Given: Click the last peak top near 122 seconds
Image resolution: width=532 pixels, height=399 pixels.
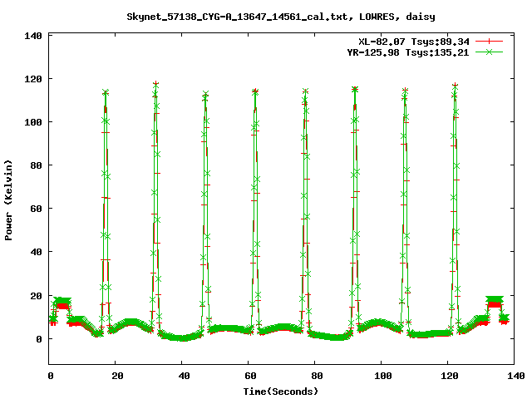Looking at the screenshot, I should point(455,86).
